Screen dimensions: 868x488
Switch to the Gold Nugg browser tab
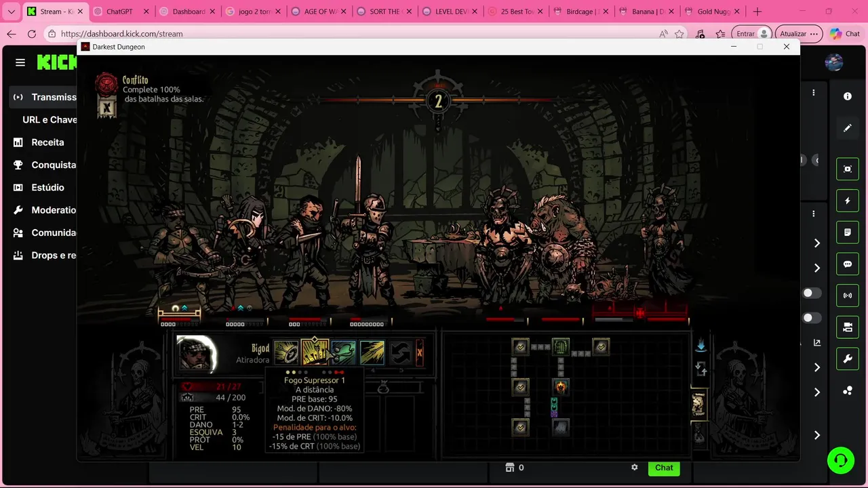(x=713, y=12)
